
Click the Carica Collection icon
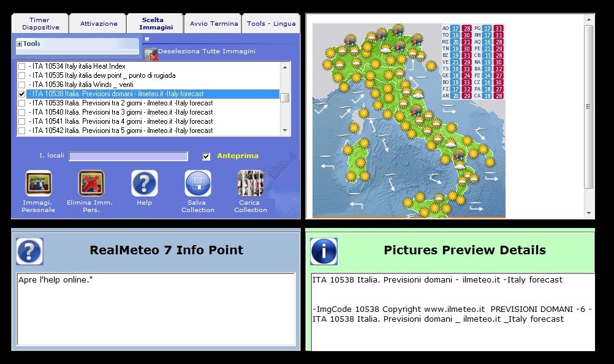pyautogui.click(x=250, y=183)
